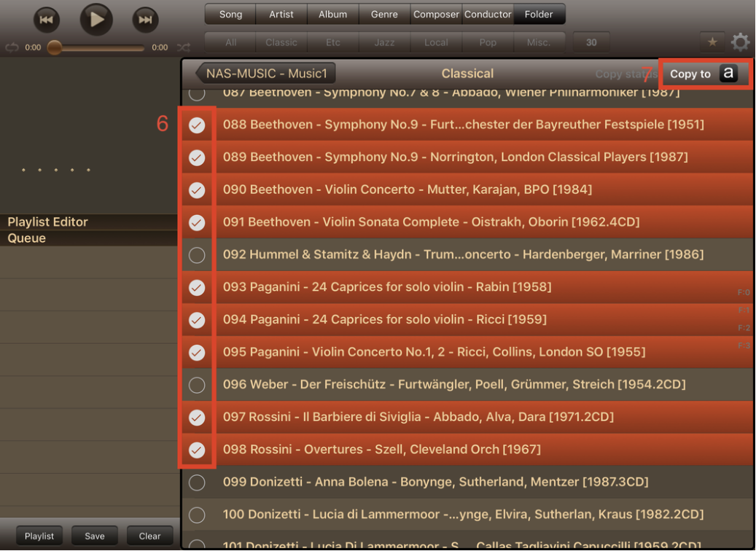Viewport: 756px width, 551px height.
Task: Skip to next track button
Action: (145, 20)
